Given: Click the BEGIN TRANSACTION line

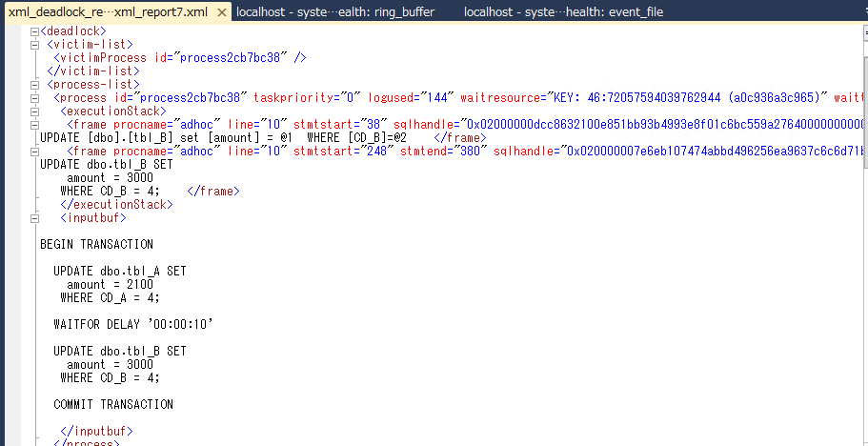Looking at the screenshot, I should click(x=97, y=244).
